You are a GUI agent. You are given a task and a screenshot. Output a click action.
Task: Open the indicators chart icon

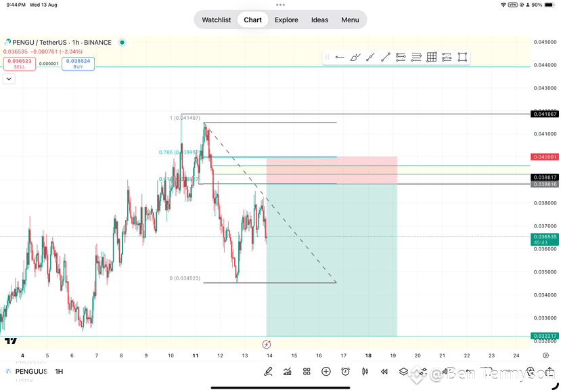[288, 372]
